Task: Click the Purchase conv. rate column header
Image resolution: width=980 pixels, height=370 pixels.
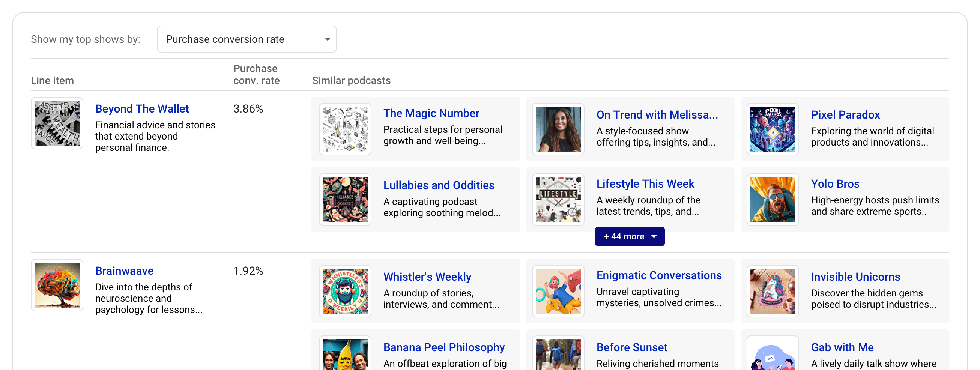Action: click(x=256, y=75)
